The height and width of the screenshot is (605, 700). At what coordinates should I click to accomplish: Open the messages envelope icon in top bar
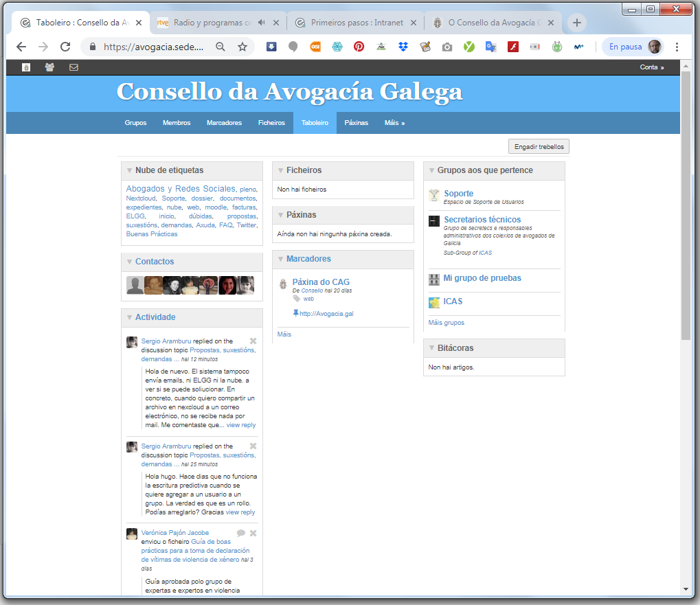[74, 67]
